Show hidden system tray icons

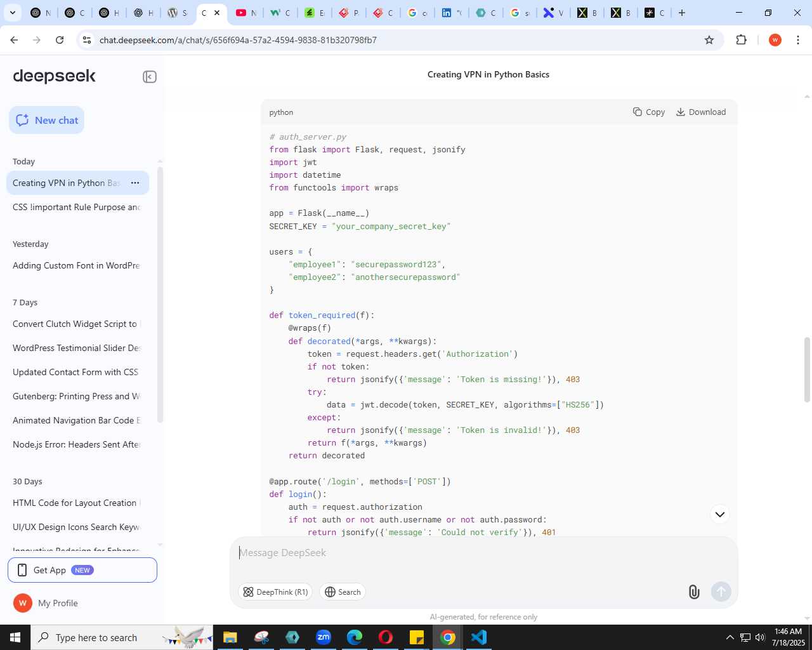pos(730,637)
